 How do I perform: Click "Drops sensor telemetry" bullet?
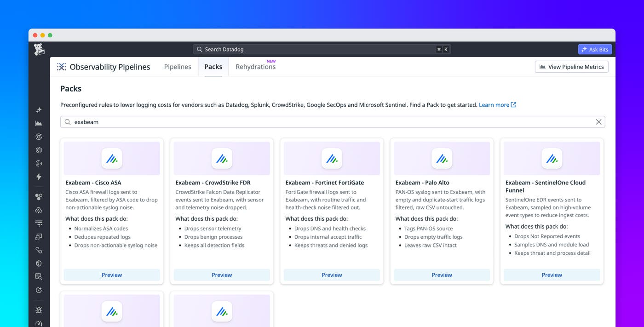tap(213, 229)
